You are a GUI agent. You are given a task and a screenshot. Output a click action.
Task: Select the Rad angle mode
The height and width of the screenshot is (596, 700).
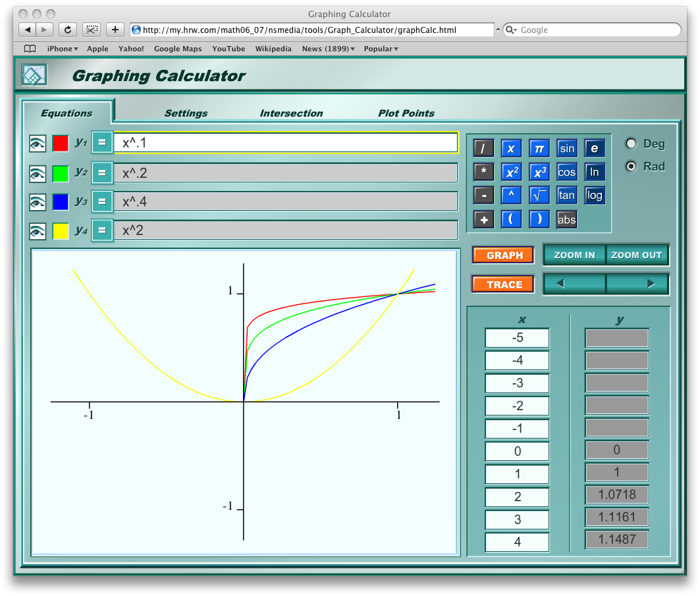click(631, 166)
